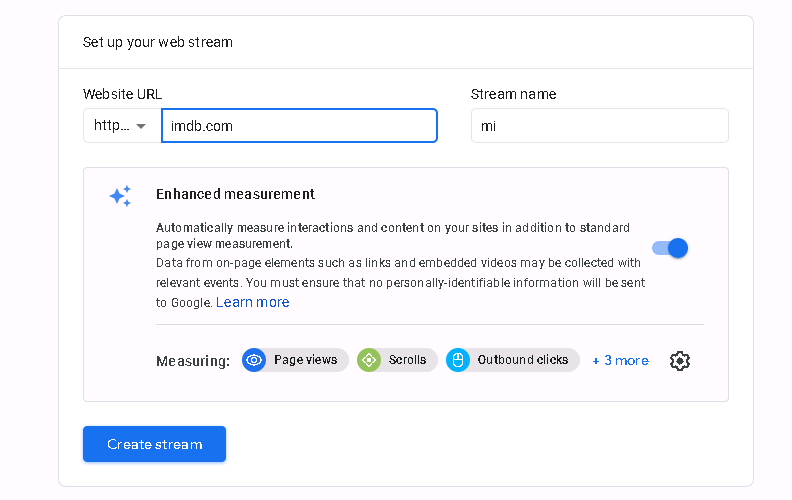This screenshot has height=500, width=792.
Task: Select the Outbound clicks chip label
Action: pos(523,360)
